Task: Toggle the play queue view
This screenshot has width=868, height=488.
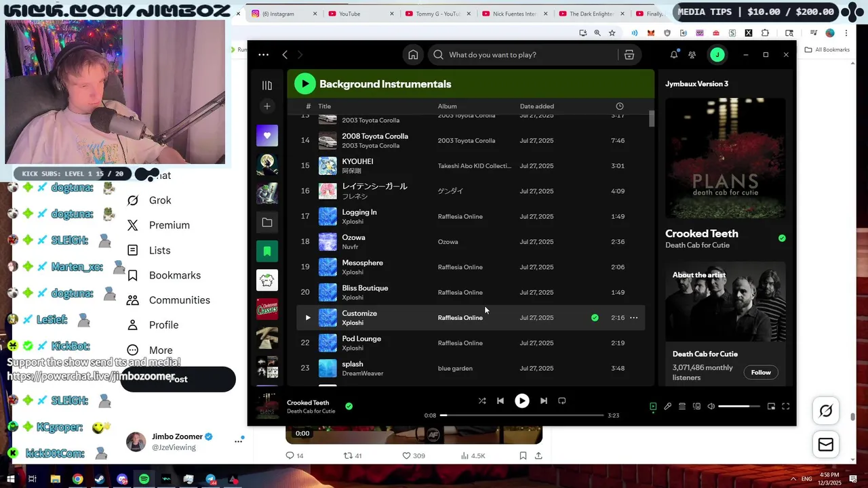Action: coord(682,407)
